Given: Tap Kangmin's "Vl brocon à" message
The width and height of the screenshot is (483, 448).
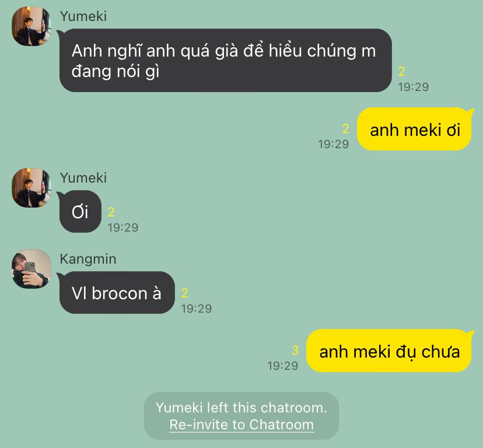Looking at the screenshot, I should [117, 293].
